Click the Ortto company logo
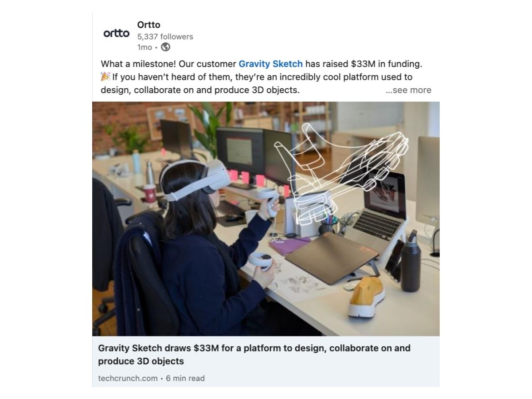 [x=117, y=34]
